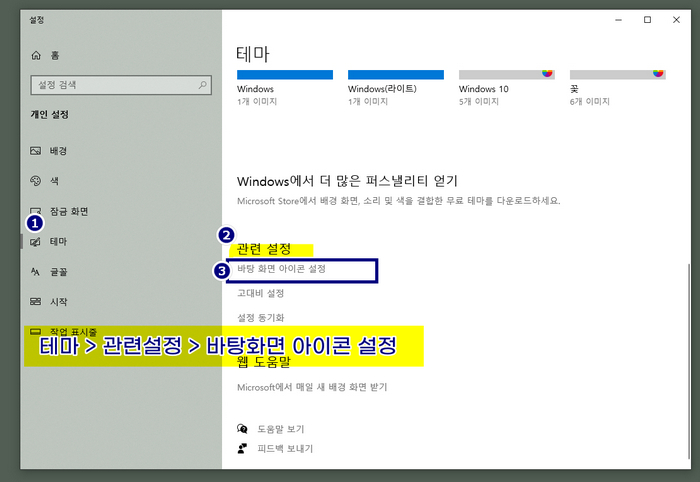Apply the Windows theme thumbnail
700x482 pixels.
click(285, 75)
